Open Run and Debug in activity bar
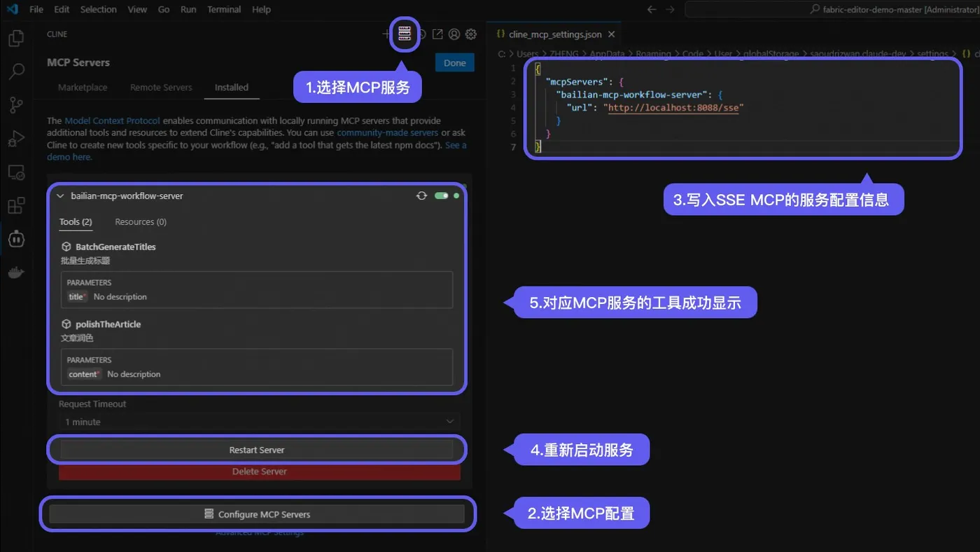Screen dimensions: 980x552 [16, 139]
